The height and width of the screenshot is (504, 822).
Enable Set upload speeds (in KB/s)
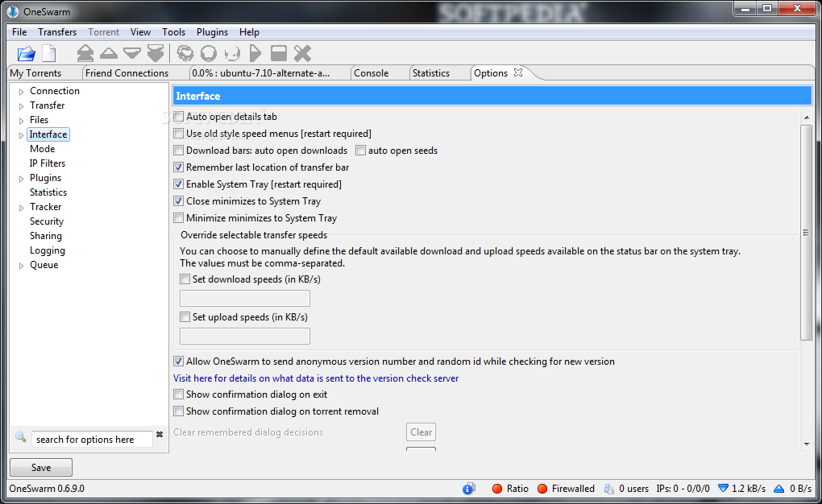pyautogui.click(x=185, y=316)
